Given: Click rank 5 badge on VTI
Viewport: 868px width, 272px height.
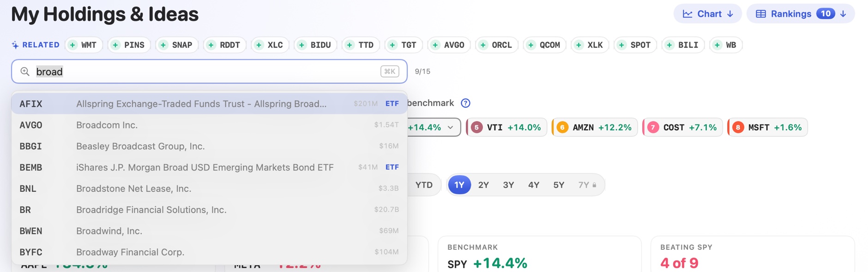Looking at the screenshot, I should [477, 127].
